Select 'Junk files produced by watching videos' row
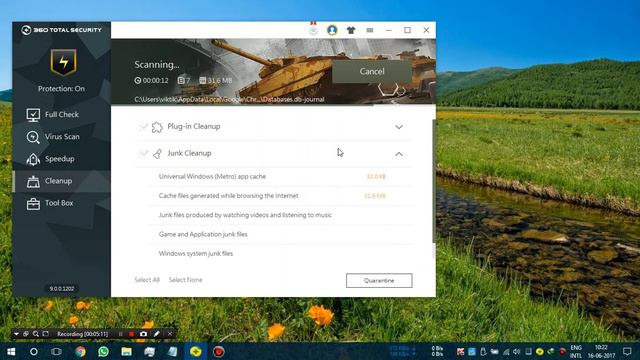The image size is (640, 360). (x=279, y=215)
